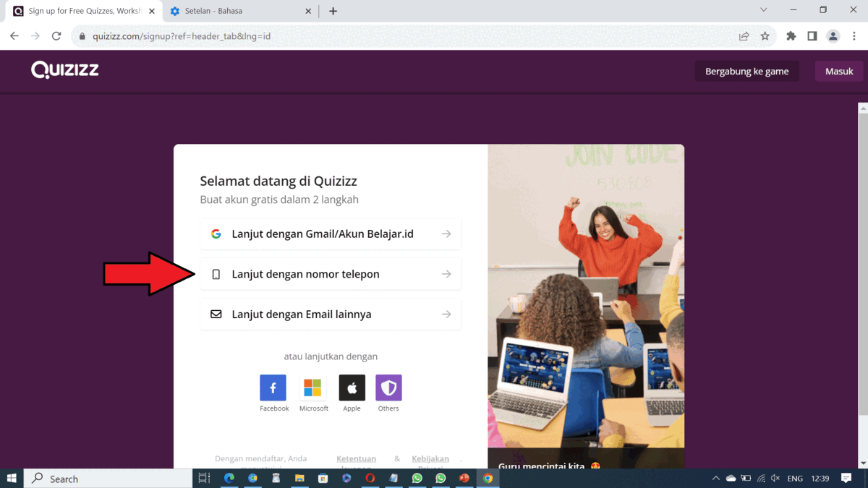
Task: Choose Lanjut dengan Email lainnya
Action: coord(331,314)
